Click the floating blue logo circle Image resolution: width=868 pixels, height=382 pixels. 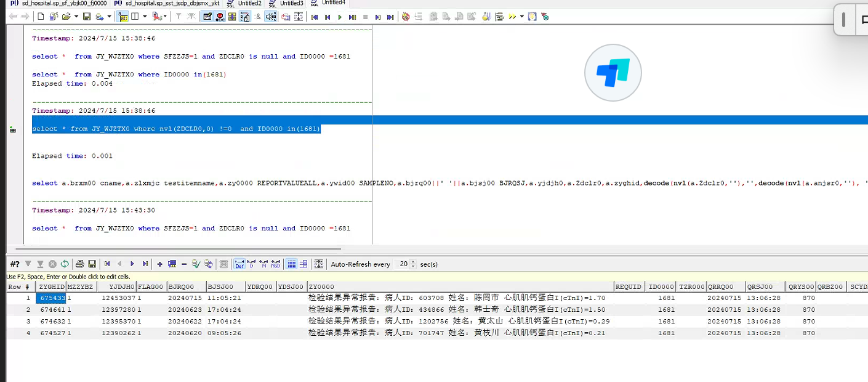click(x=613, y=73)
